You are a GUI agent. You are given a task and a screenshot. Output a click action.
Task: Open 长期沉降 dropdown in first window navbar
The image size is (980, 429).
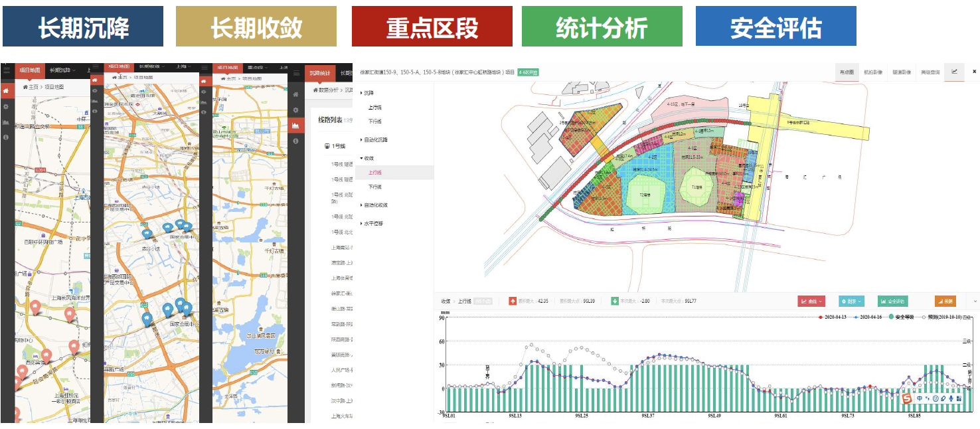point(62,70)
